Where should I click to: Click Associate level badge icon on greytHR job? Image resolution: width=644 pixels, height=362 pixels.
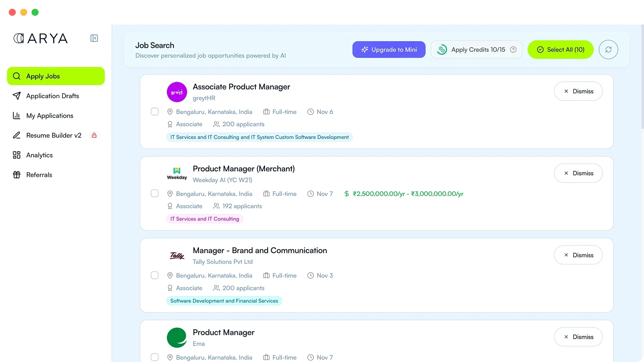170,124
